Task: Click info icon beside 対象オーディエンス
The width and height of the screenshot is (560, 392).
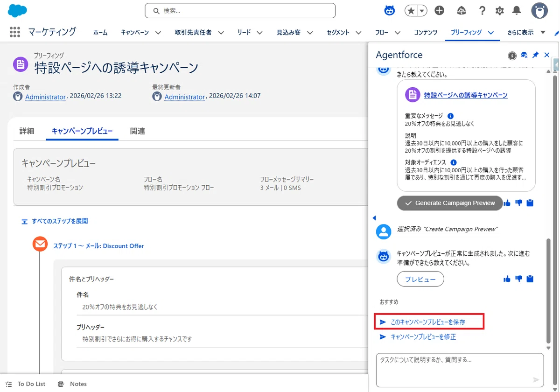Action: pyautogui.click(x=454, y=162)
